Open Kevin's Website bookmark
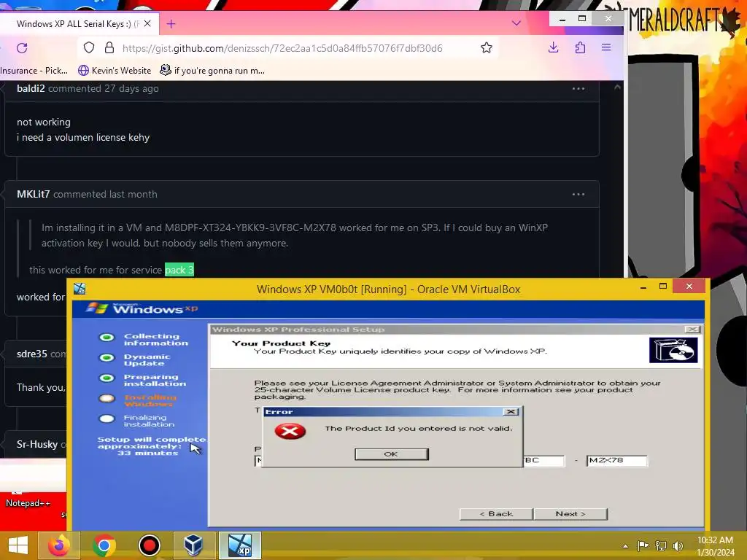The image size is (747, 560). pyautogui.click(x=115, y=71)
